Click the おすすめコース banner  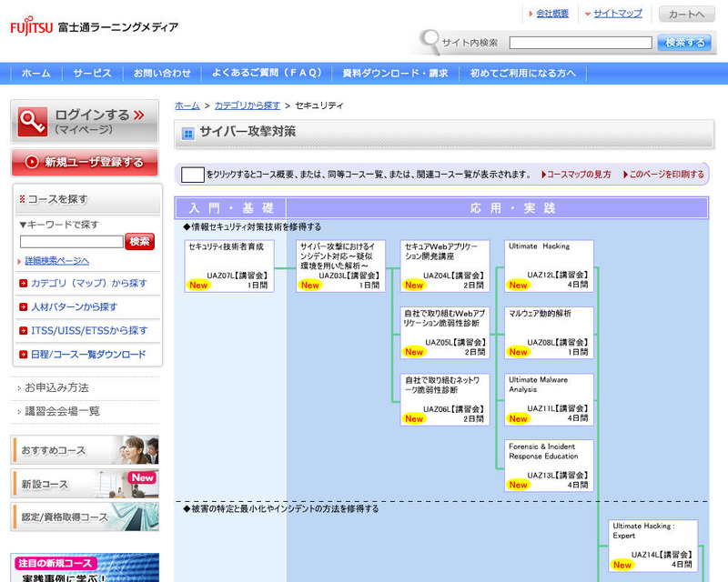click(85, 450)
